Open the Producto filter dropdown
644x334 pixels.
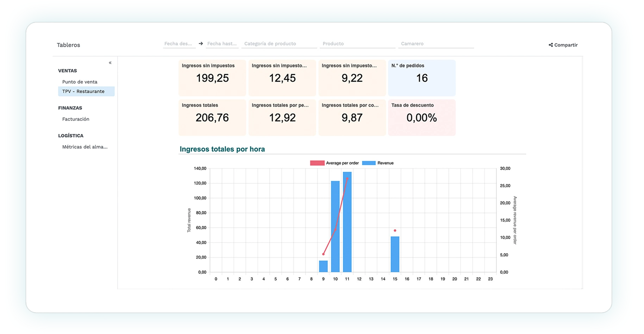click(357, 44)
